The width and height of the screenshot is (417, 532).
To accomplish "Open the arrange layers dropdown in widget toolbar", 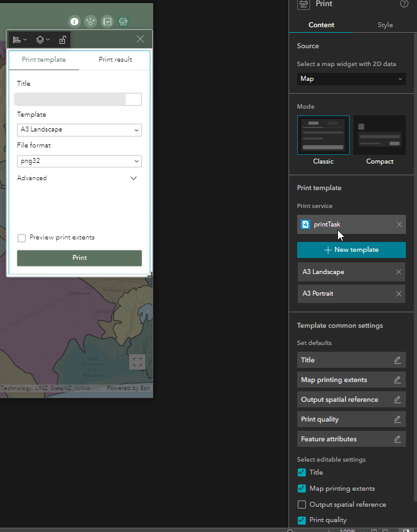I will tap(43, 39).
